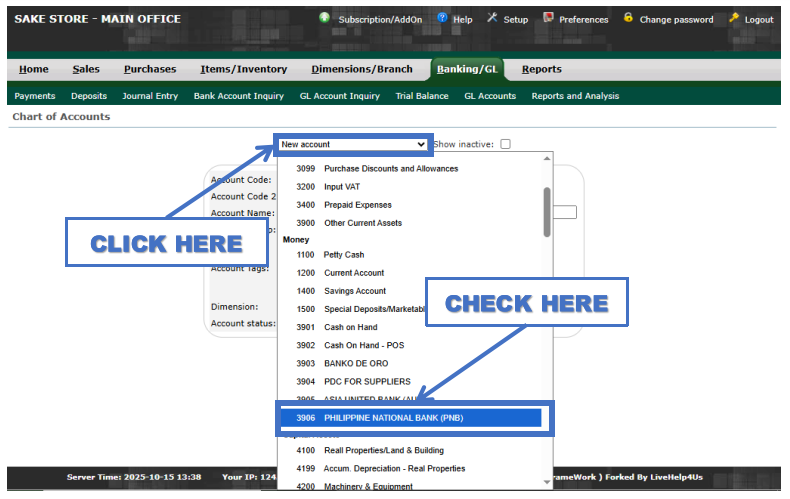
Task: Click the blue Help question mark icon
Action: point(442,18)
